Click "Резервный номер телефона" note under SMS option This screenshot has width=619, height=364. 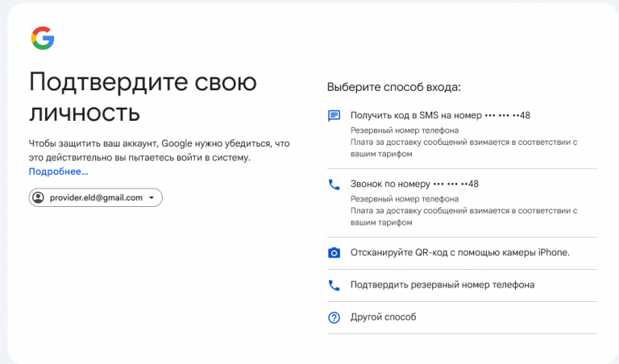(405, 130)
